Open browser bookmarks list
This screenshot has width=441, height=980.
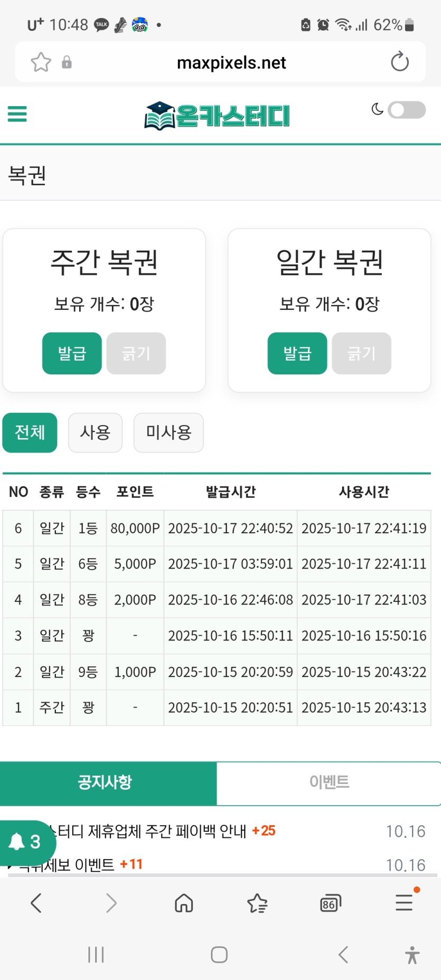[x=257, y=903]
